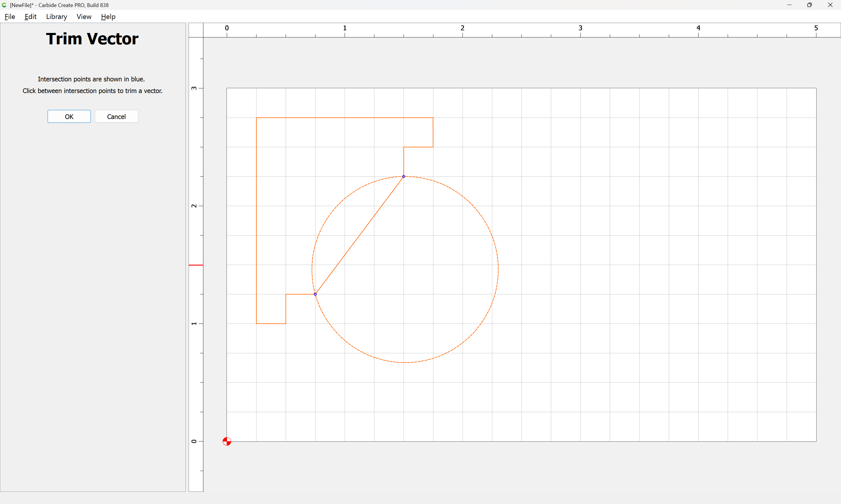Click the ruler corner box above vertical ruler
841x504 pixels.
196,30
